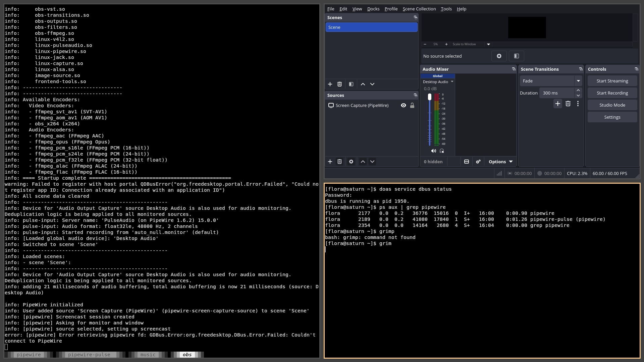Lock the Screen Capture (PipeWire) source
The width and height of the screenshot is (644, 362).
click(412, 105)
